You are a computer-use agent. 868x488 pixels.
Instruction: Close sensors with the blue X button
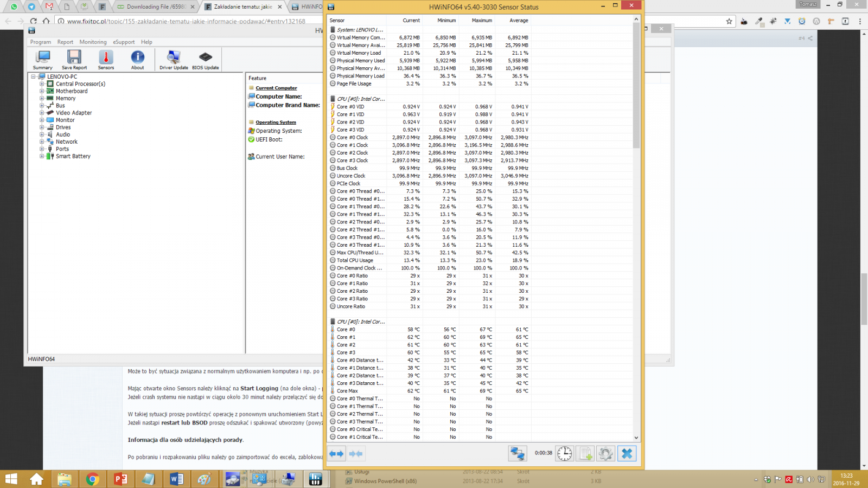click(x=627, y=453)
